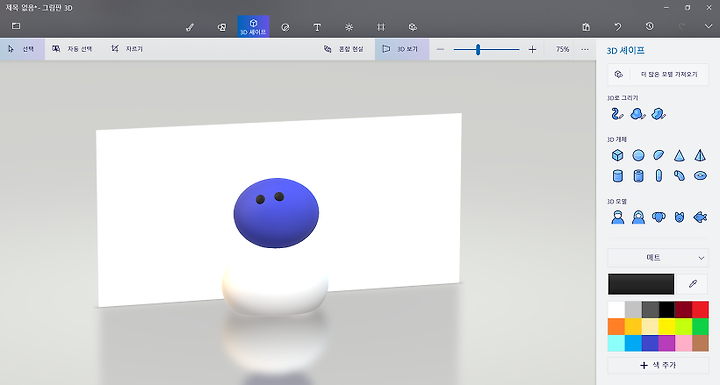Add the cat 3D model
720x385 pixels.
[x=679, y=217]
